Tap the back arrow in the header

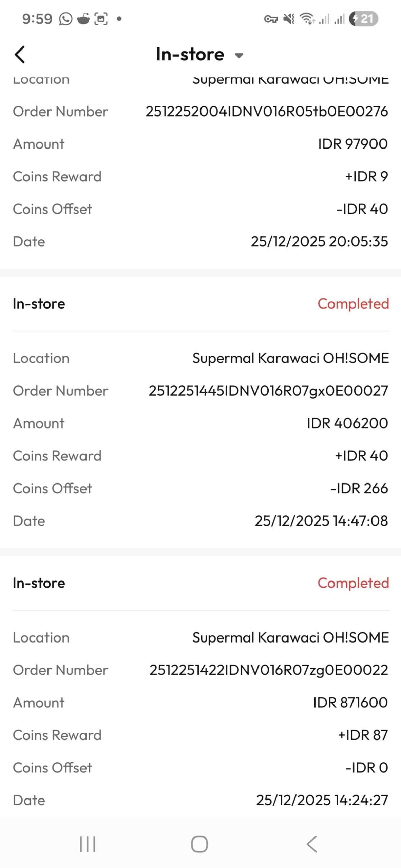pos(20,55)
